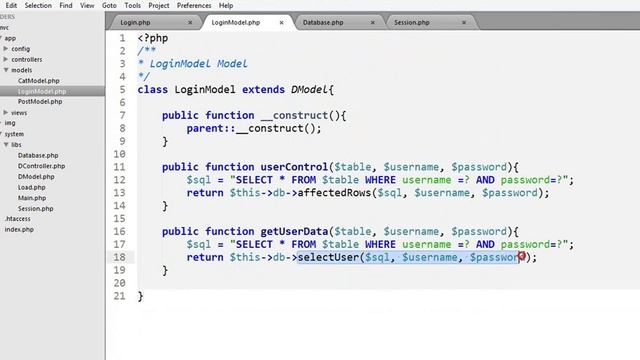Open PostModel.php from the sidebar
The height and width of the screenshot is (360, 640).
tap(40, 102)
